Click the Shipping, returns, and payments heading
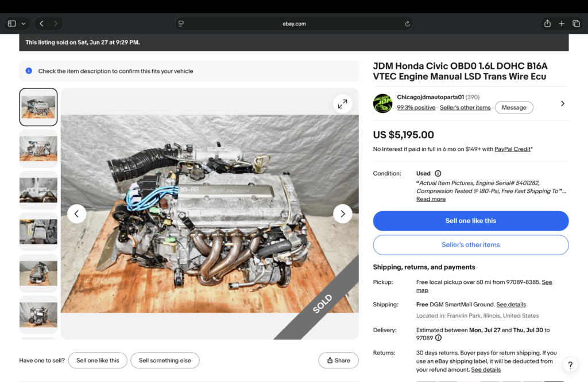588x382 pixels. [x=424, y=267]
